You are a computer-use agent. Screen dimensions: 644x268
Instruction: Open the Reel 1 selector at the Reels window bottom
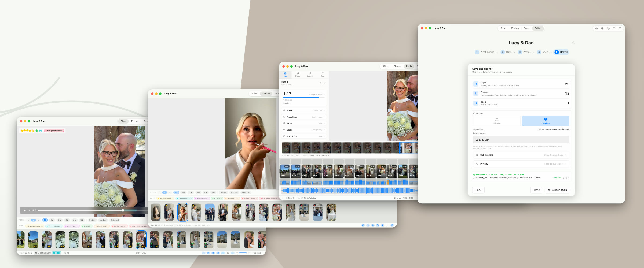pyautogui.click(x=291, y=198)
